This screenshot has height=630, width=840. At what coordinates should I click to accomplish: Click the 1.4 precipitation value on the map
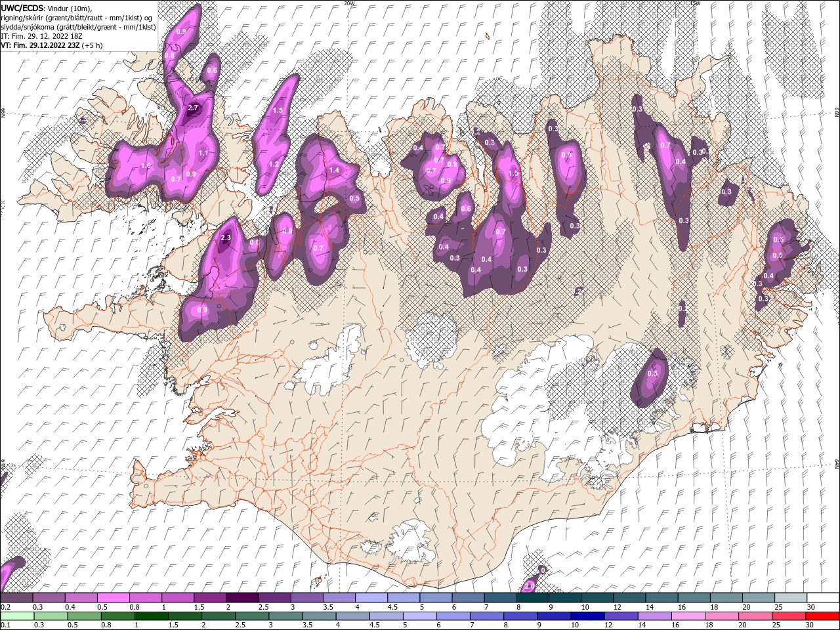[334, 170]
